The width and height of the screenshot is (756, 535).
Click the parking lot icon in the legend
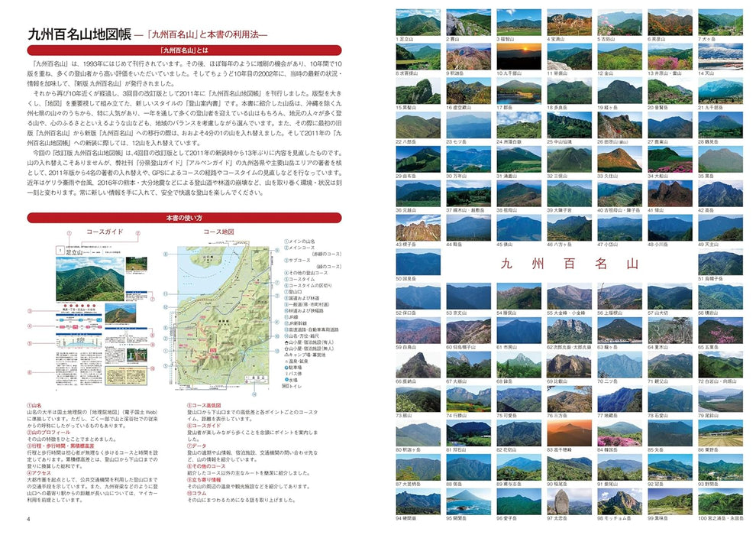pos(285,367)
